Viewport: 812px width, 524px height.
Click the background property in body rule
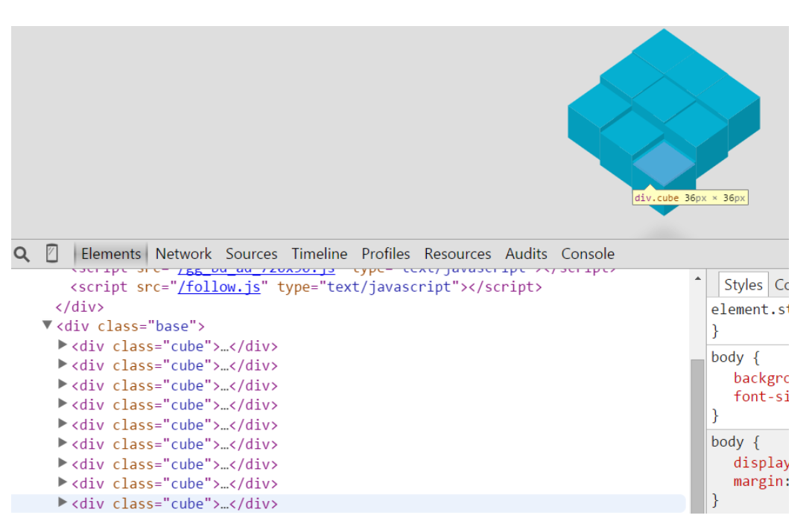(761, 378)
